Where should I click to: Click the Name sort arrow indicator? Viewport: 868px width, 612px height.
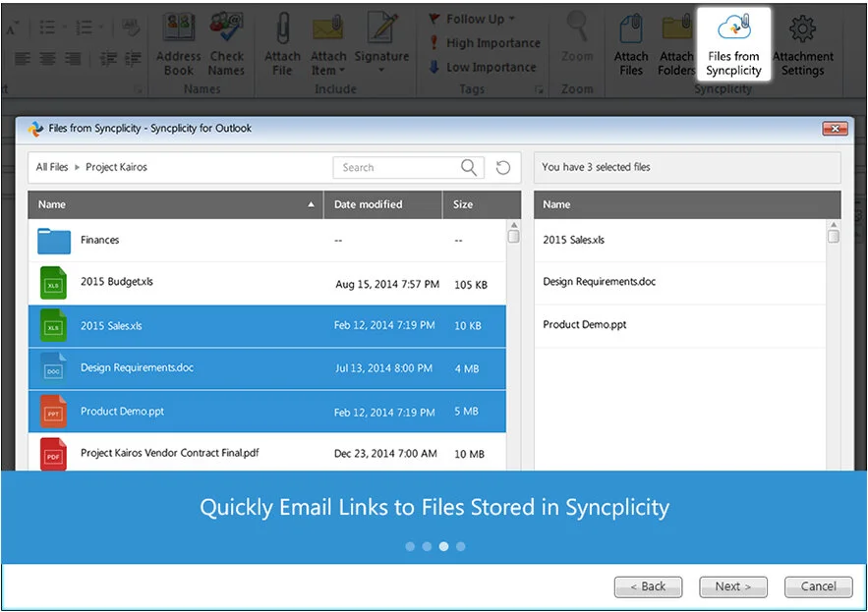(311, 204)
